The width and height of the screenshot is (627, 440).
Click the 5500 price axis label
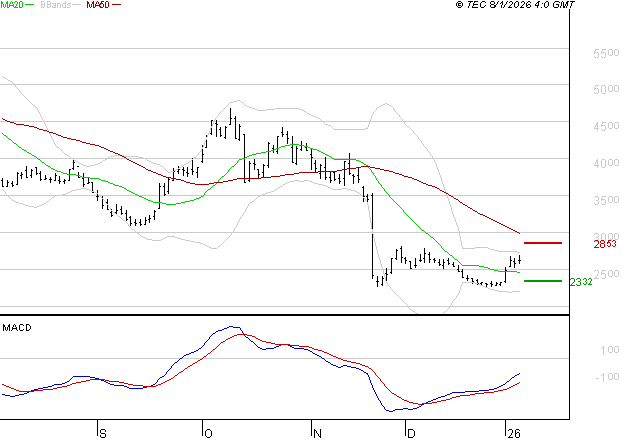606,53
